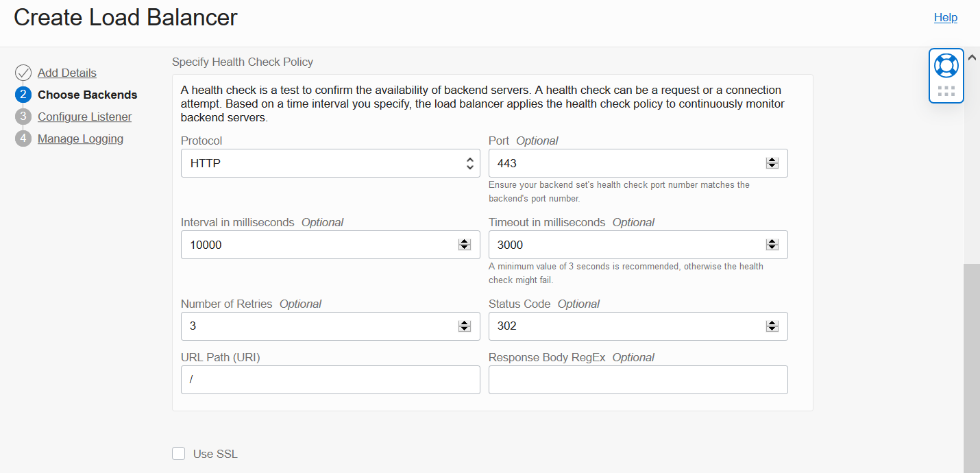Enable the Use SSL checkbox
The image size is (980, 473).
[178, 453]
